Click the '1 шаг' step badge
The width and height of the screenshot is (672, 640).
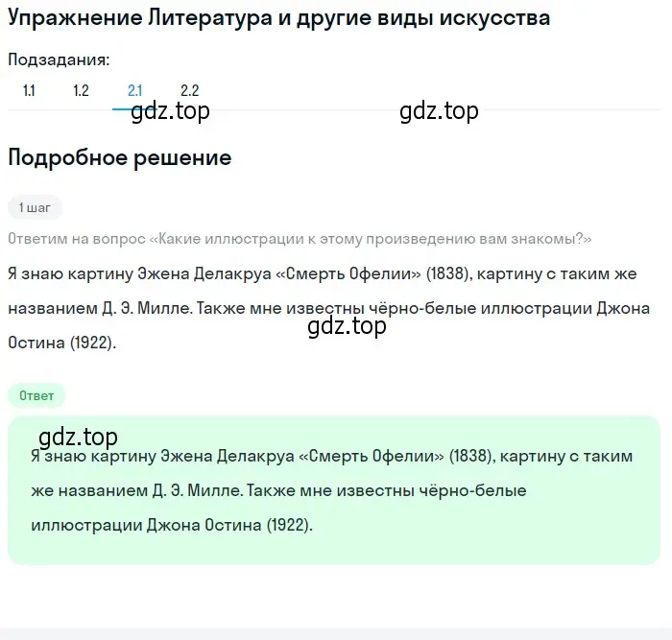coord(35,208)
